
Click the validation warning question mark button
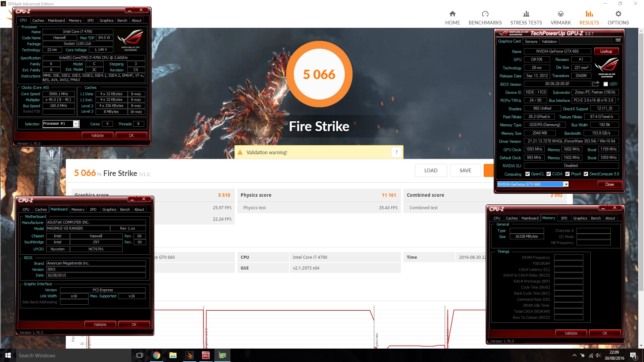pos(396,152)
